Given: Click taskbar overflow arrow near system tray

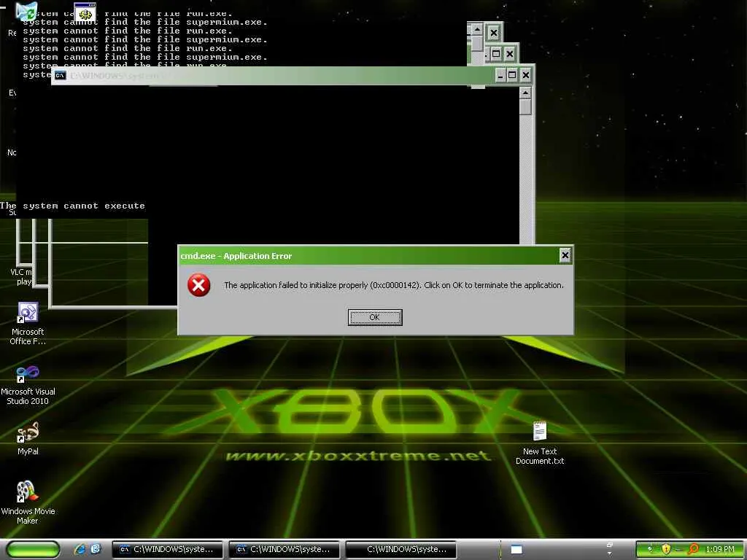Looking at the screenshot, I should [609, 553].
